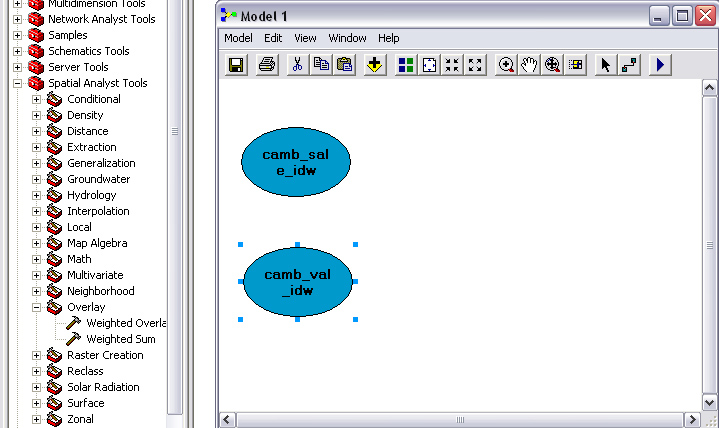The height and width of the screenshot is (428, 719).
Task: Select Multivariate in the toolbox tree
Action: point(95,275)
